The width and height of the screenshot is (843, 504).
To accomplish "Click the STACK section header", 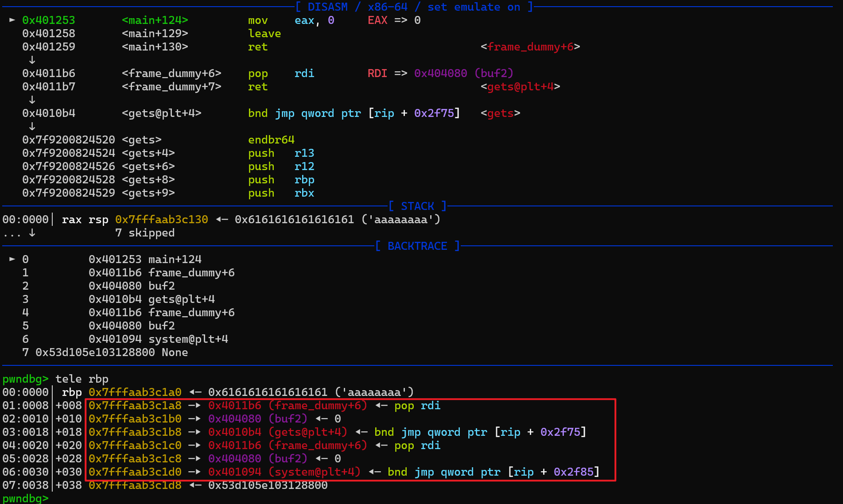I will coord(417,206).
